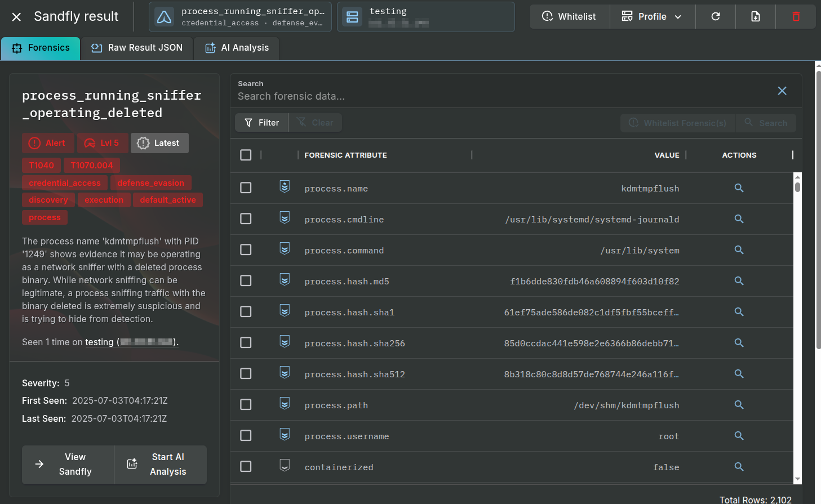Search on process.username magnifier icon
821x504 pixels.
pyautogui.click(x=739, y=436)
